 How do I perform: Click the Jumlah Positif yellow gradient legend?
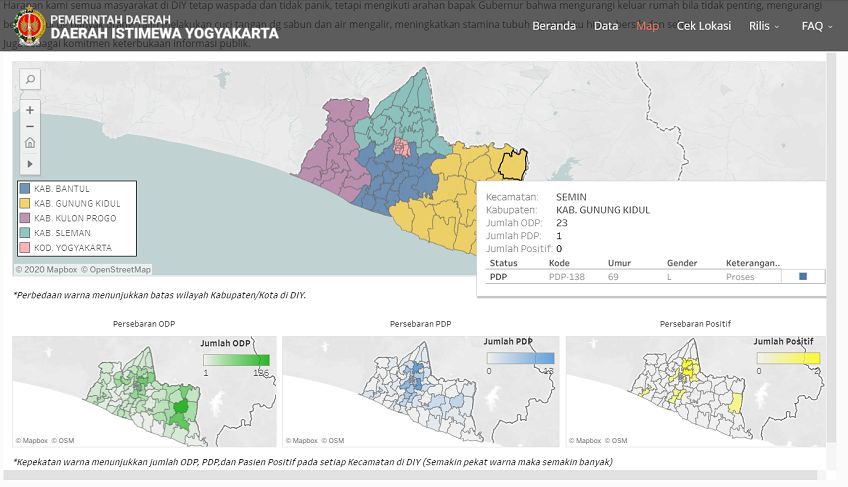pyautogui.click(x=789, y=358)
